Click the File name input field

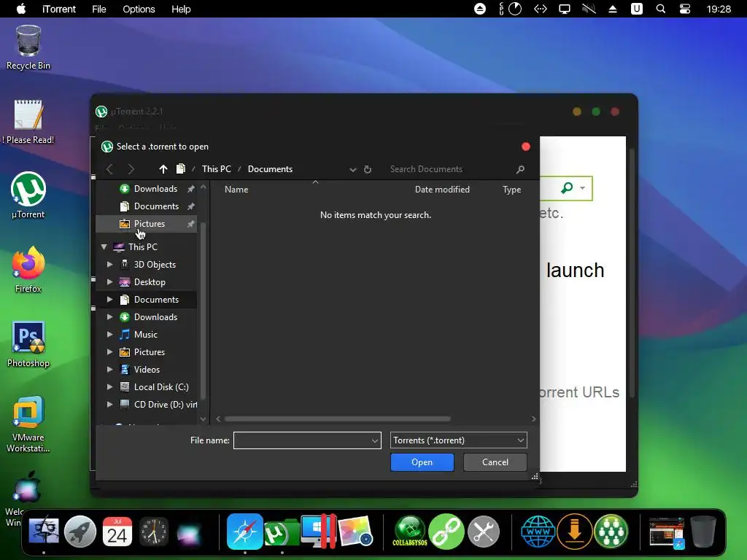(x=307, y=440)
